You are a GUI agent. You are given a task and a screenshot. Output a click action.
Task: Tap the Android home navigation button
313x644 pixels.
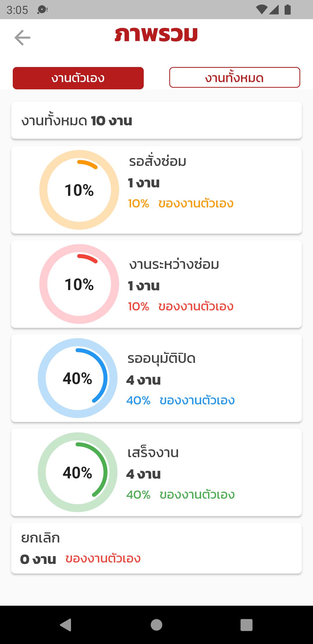pyautogui.click(x=156, y=625)
